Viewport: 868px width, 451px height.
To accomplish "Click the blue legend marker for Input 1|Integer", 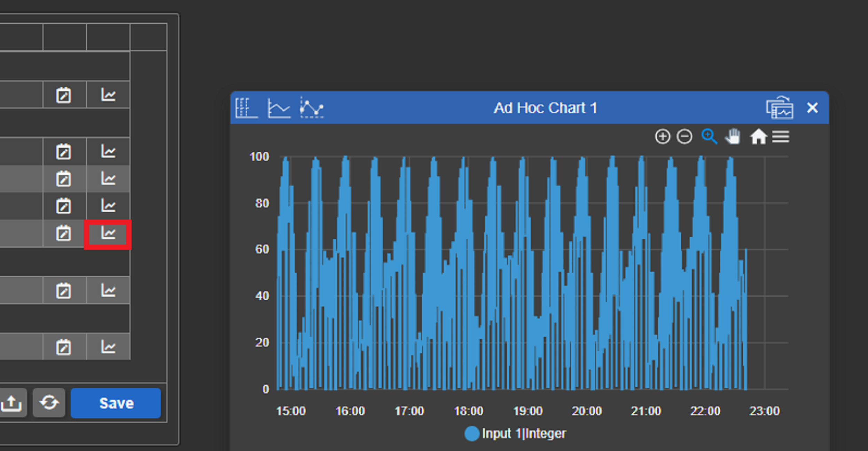I will 472,434.
